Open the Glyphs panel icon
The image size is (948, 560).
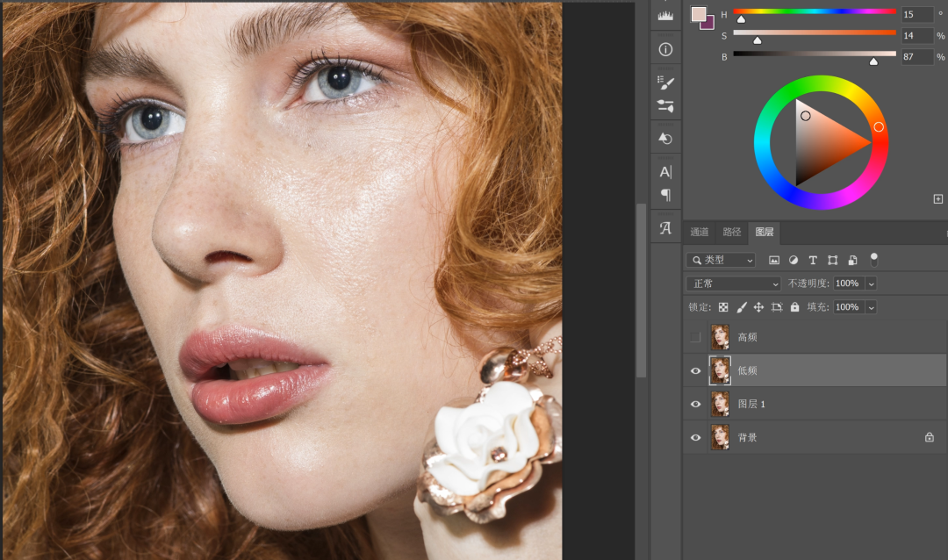click(665, 228)
